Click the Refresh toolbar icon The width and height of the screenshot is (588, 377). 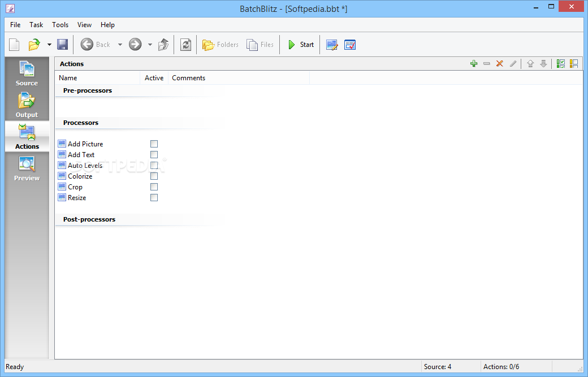click(185, 45)
